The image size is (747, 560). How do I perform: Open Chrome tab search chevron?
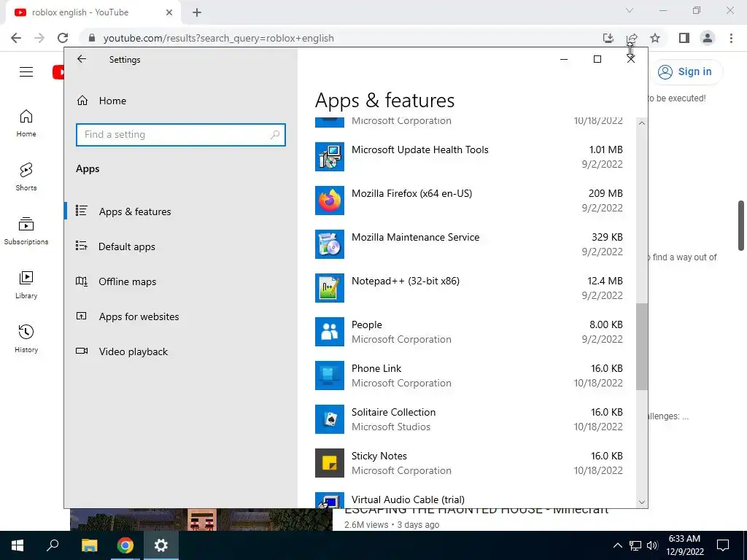coord(630,10)
